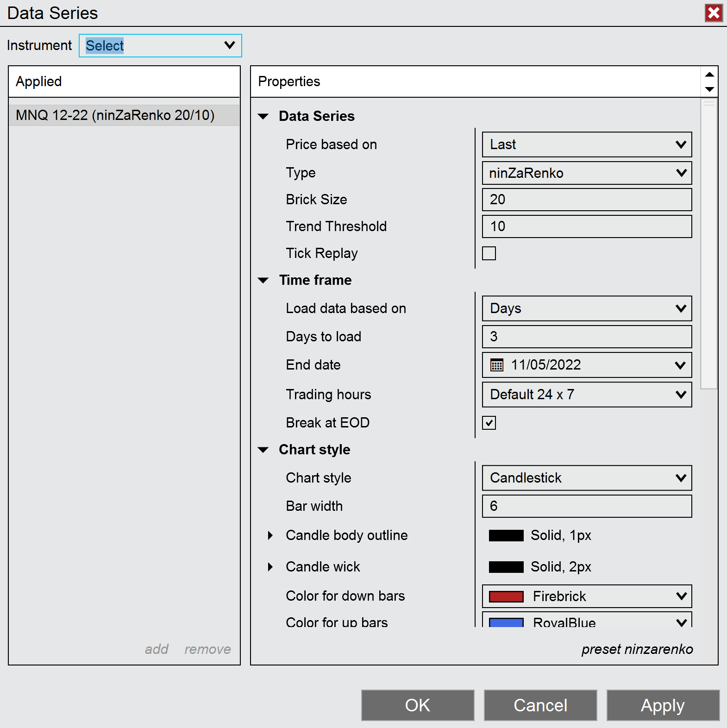Collapse the Data Series section
The image size is (727, 728).
pos(263,116)
